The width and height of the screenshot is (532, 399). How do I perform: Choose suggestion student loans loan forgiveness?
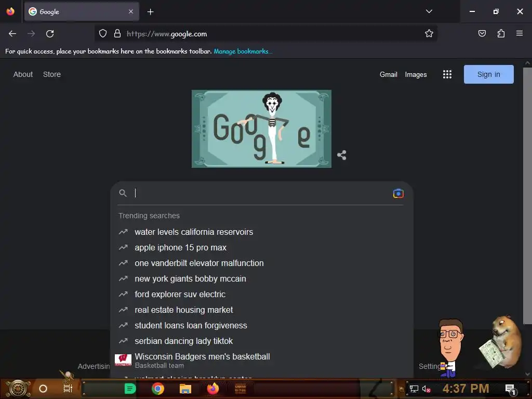point(262,325)
